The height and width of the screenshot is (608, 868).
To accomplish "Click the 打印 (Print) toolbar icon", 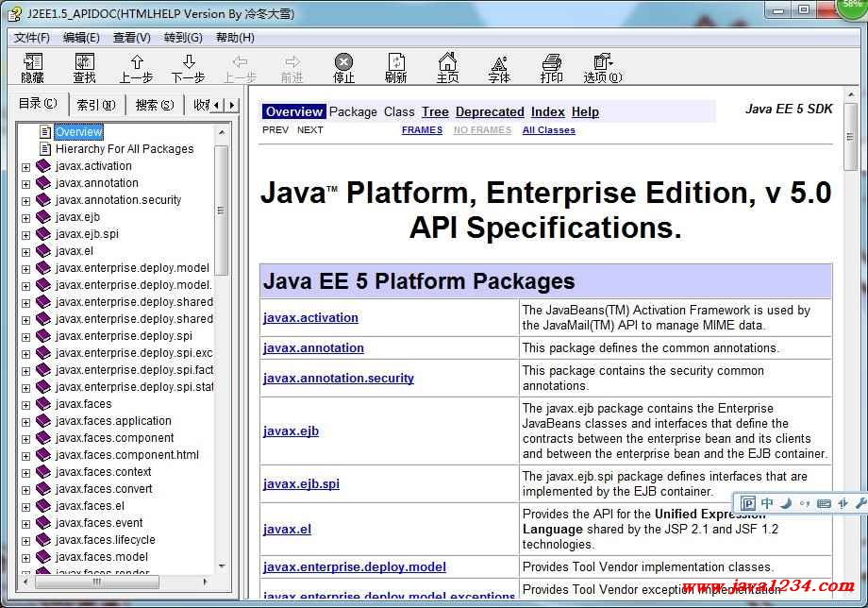I will click(x=551, y=61).
